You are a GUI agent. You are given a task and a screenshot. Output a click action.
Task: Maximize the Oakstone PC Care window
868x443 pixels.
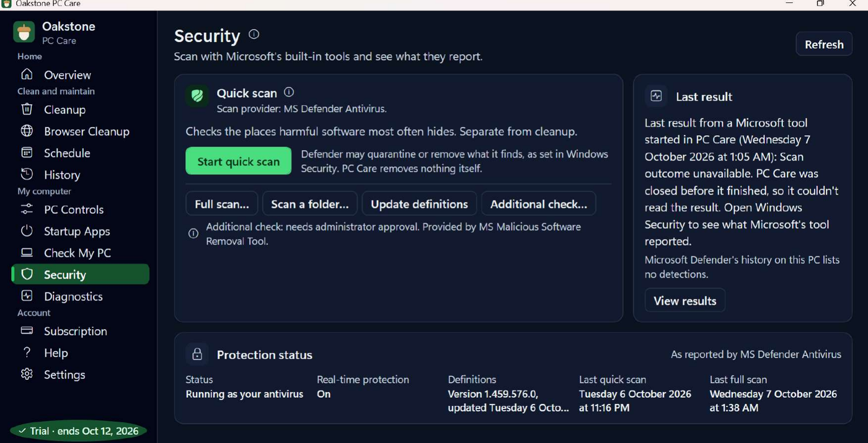[x=820, y=4]
